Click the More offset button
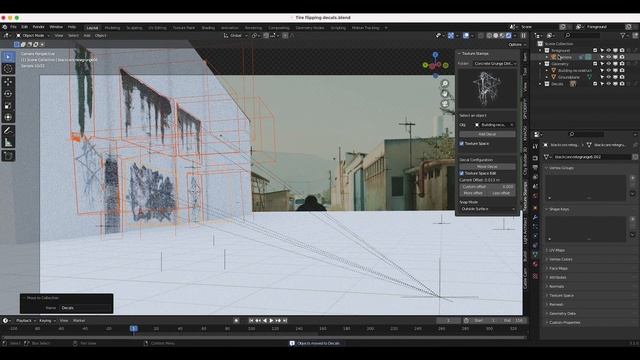The image size is (640, 360). pos(473,193)
